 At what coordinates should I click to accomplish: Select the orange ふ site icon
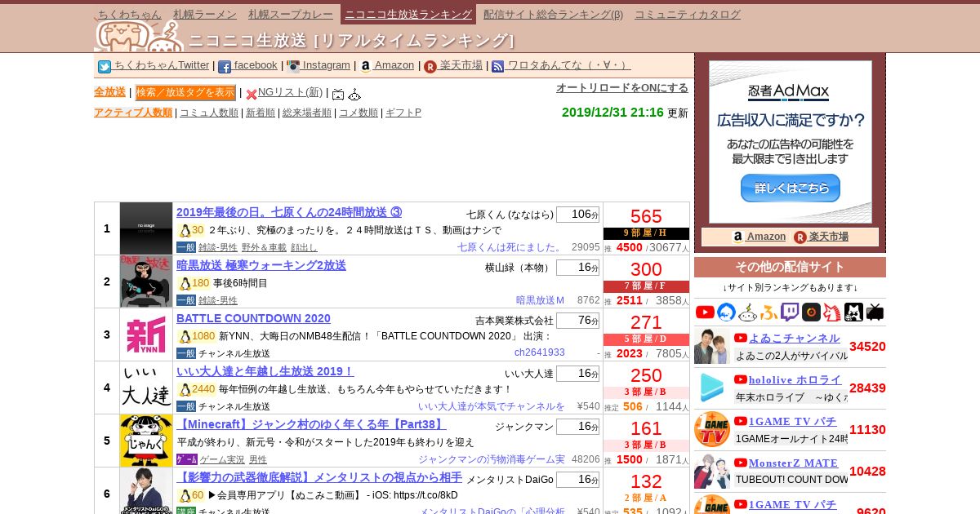coord(768,312)
